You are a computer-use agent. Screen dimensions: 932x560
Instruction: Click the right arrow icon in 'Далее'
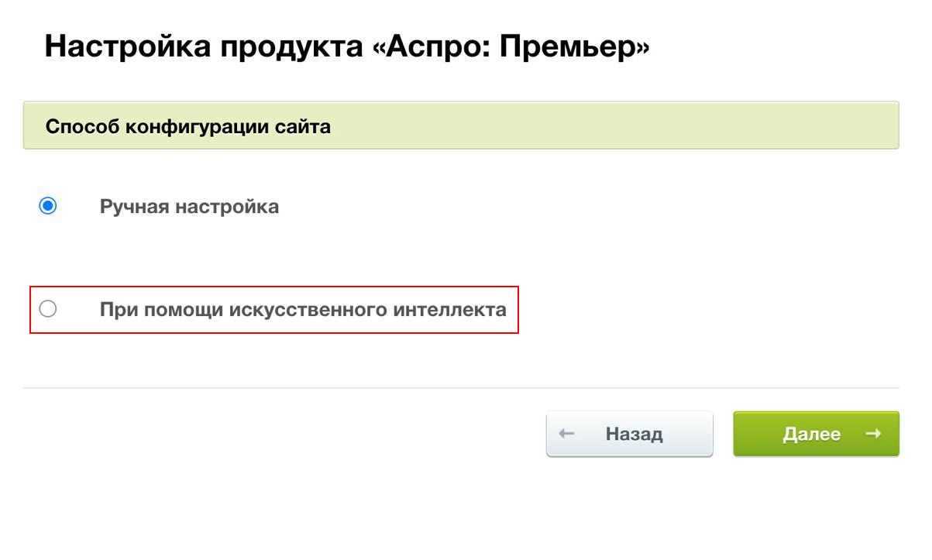873,434
